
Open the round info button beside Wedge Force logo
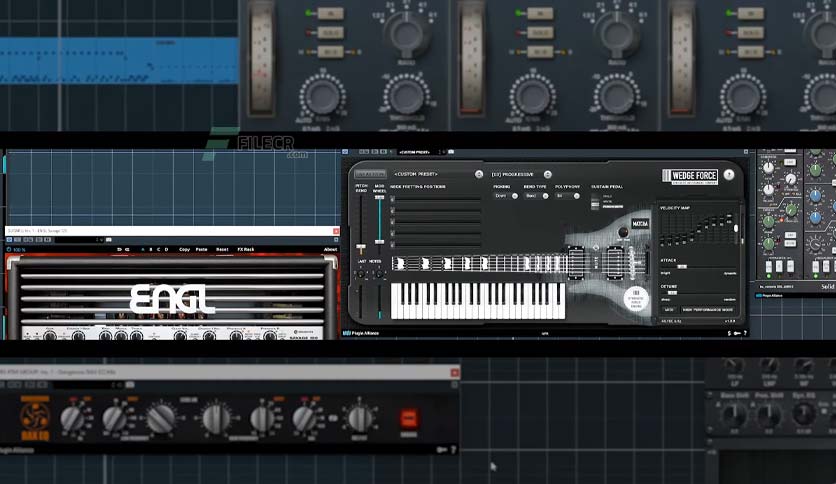[729, 174]
